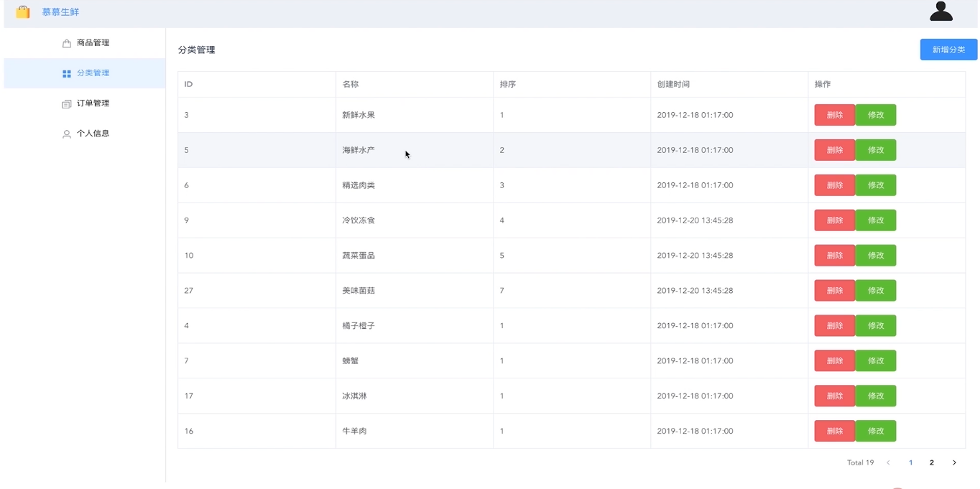Edit the 蔬菜蛋品 category
The image size is (980, 489).
coord(876,256)
